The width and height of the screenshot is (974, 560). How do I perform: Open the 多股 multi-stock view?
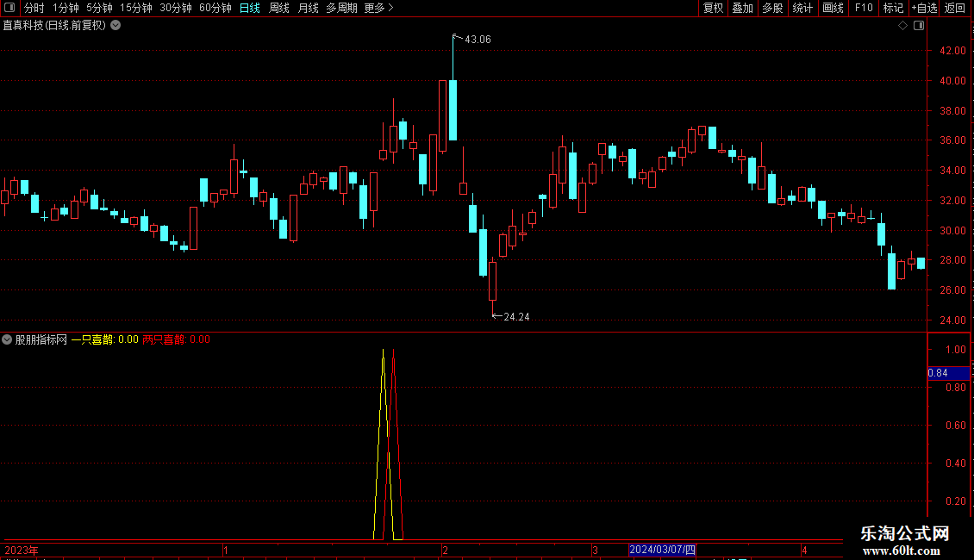point(772,8)
